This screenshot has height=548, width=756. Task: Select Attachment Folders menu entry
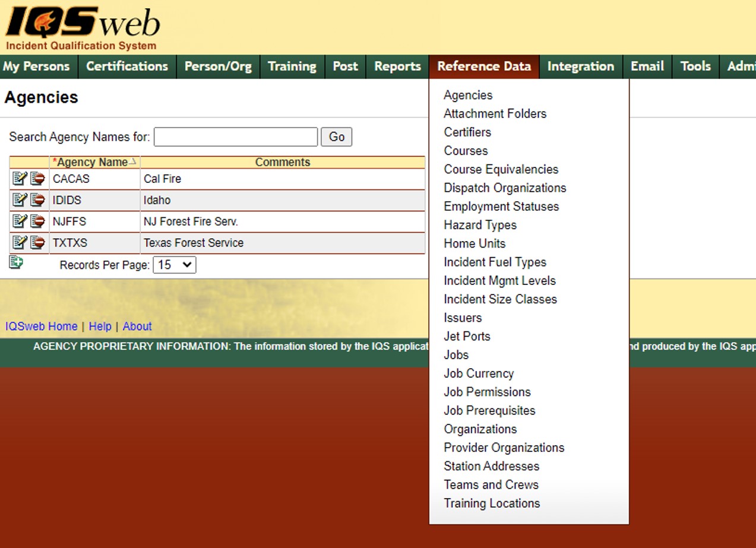point(495,113)
